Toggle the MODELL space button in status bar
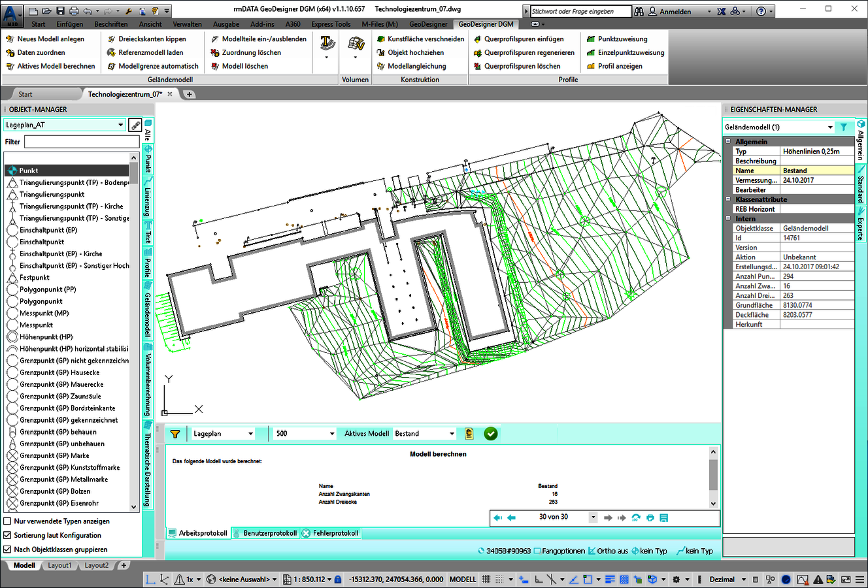 (463, 580)
